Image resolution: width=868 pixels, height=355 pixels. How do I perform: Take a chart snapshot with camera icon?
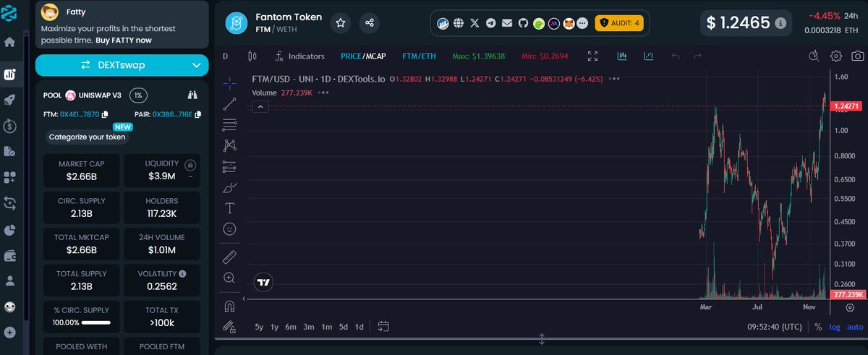(x=857, y=56)
